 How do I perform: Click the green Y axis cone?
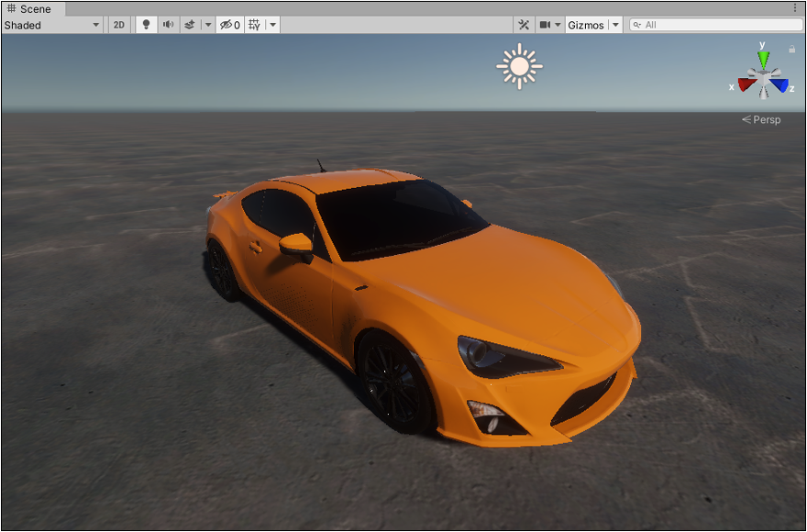click(x=763, y=60)
